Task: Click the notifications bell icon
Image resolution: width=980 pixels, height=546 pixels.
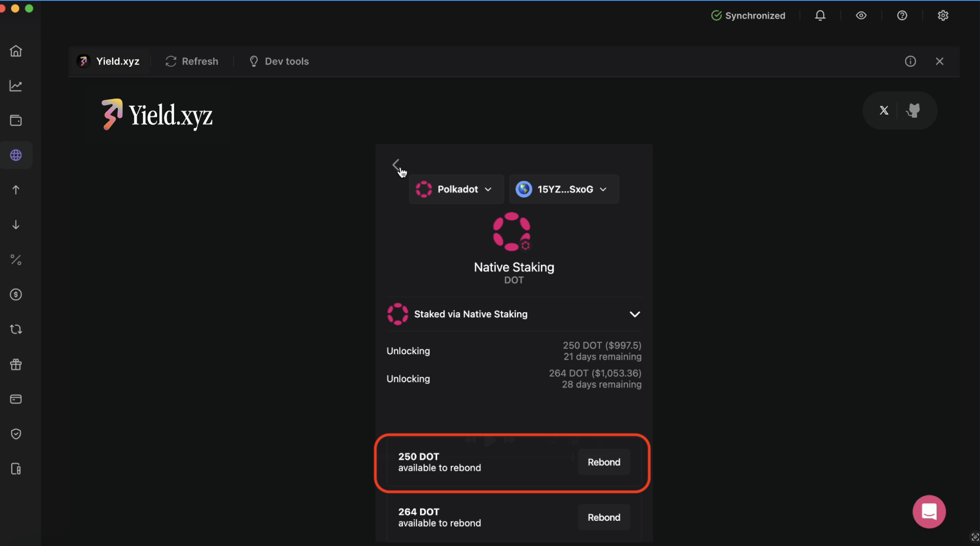Action: [x=820, y=16]
